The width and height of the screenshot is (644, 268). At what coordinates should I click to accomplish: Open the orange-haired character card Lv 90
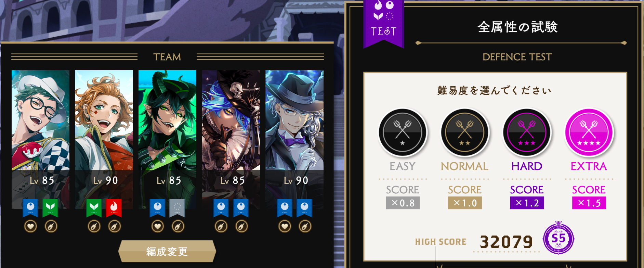(104, 139)
